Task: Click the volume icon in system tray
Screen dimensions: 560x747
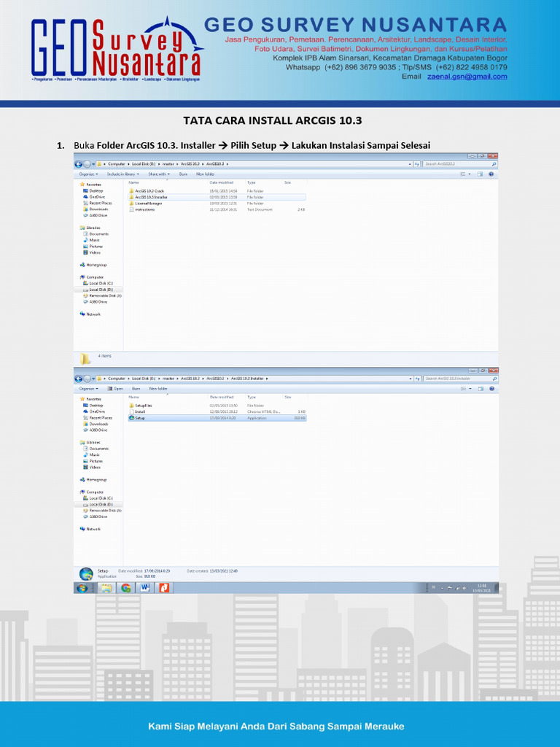Action: tap(464, 589)
